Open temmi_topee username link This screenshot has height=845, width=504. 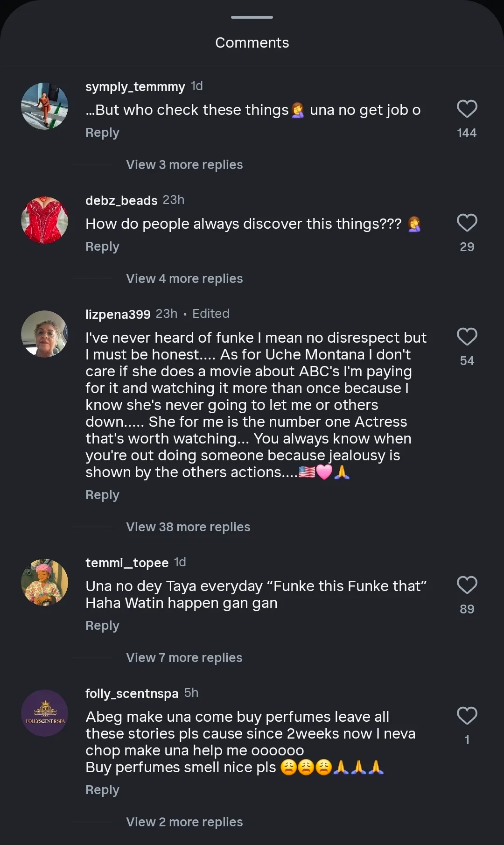pos(127,563)
